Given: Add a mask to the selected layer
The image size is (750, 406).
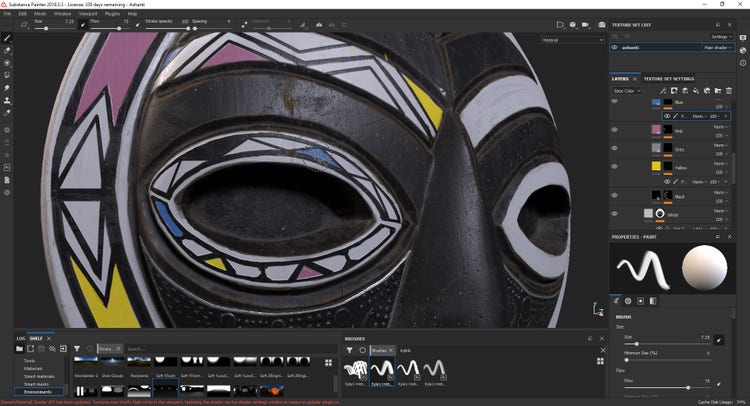Looking at the screenshot, I should 674,90.
